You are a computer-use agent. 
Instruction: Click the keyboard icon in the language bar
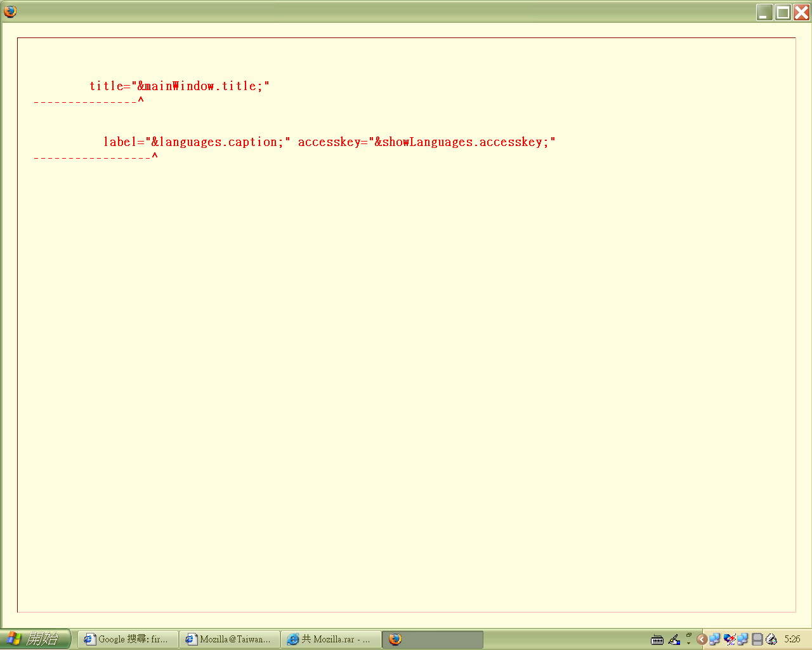(x=657, y=639)
